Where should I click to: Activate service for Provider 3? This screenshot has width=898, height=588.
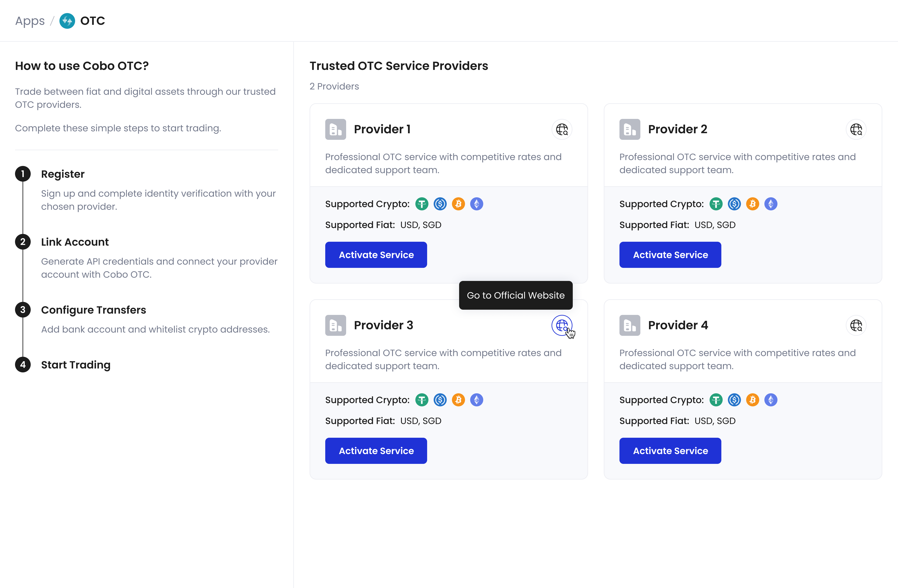coord(376,450)
